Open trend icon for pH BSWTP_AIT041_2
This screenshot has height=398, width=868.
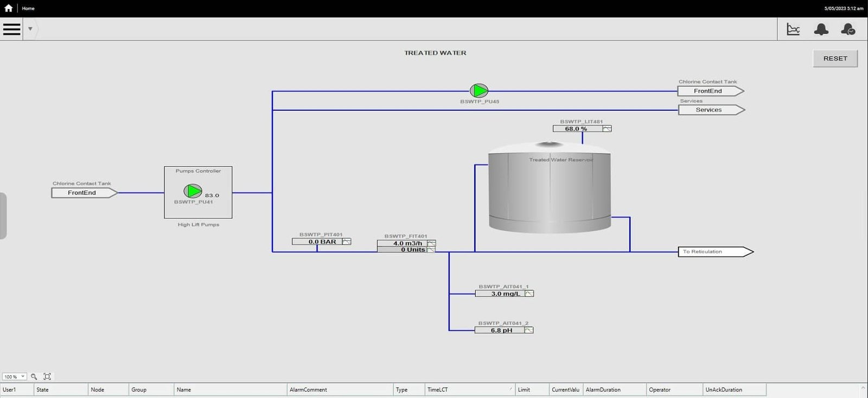tap(528, 330)
